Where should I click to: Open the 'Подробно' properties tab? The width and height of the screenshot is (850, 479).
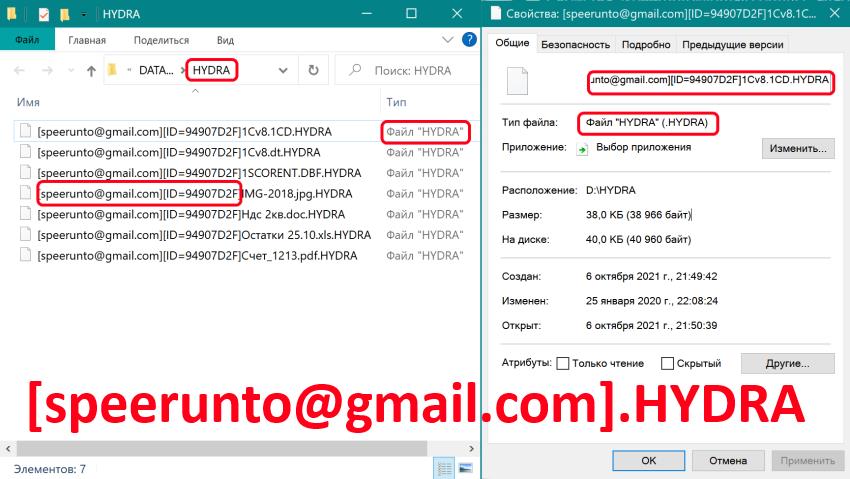645,44
